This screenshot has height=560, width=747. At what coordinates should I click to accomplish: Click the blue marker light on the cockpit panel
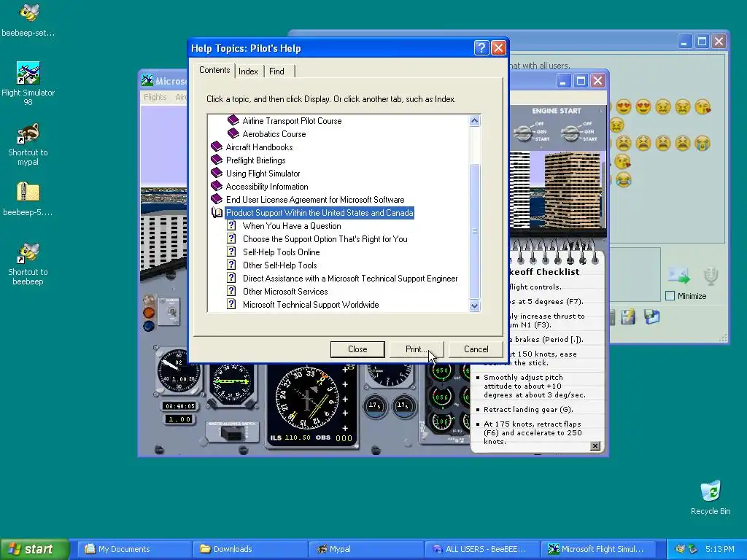[149, 326]
